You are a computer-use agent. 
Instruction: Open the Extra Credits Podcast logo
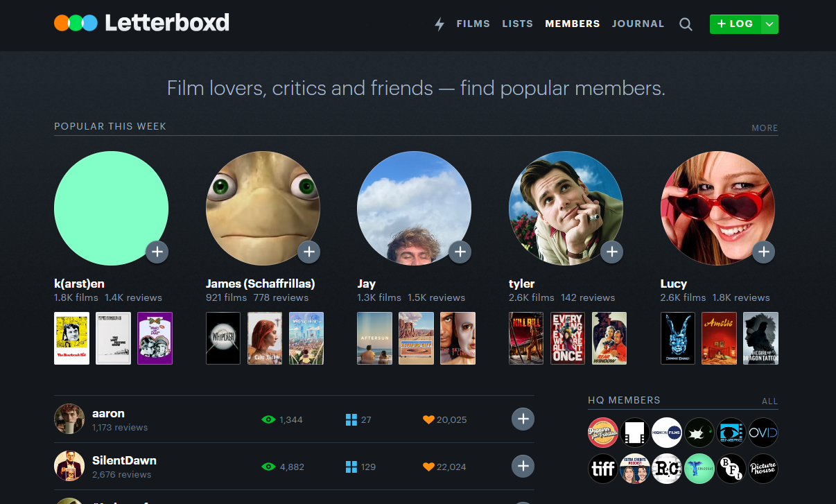click(x=635, y=469)
